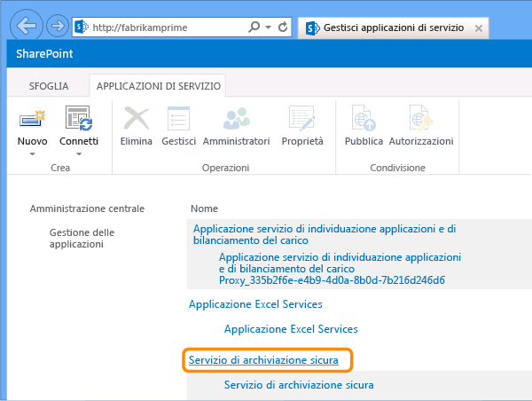
Task: Click the Nuovo label in ribbon
Action: (33, 141)
